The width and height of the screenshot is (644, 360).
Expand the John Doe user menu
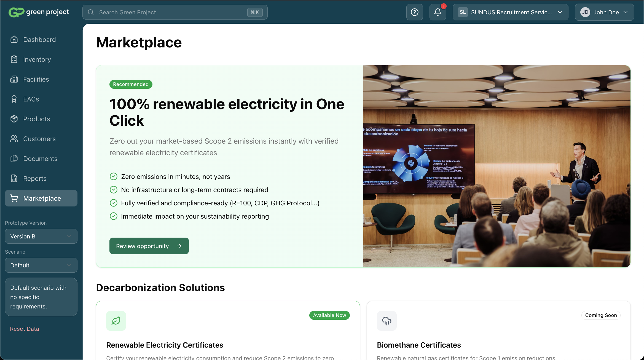[604, 12]
